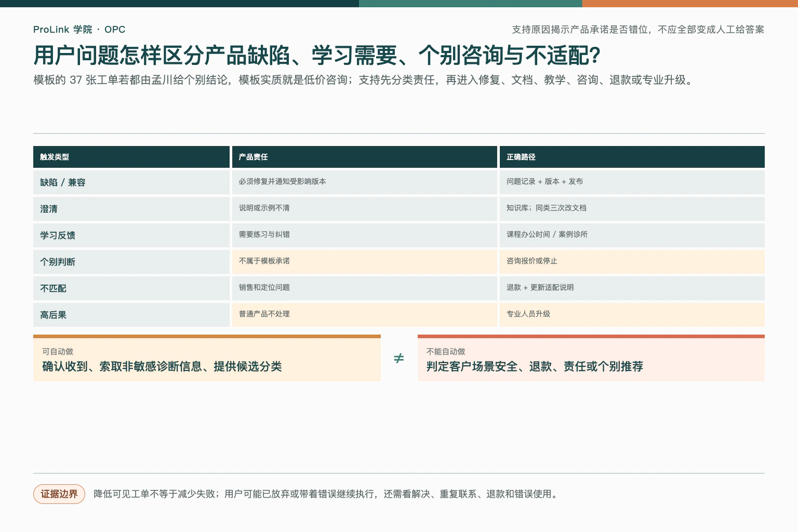The image size is (798, 532).
Task: Click the cell 专业人员升级
Action: (632, 315)
